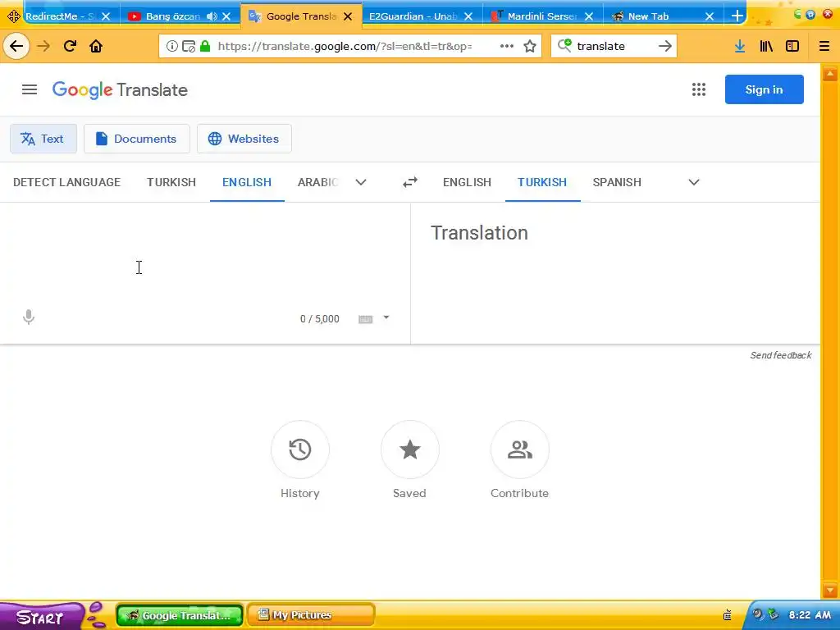Open the Google apps grid
Image resolution: width=840 pixels, height=630 pixels.
click(x=699, y=89)
